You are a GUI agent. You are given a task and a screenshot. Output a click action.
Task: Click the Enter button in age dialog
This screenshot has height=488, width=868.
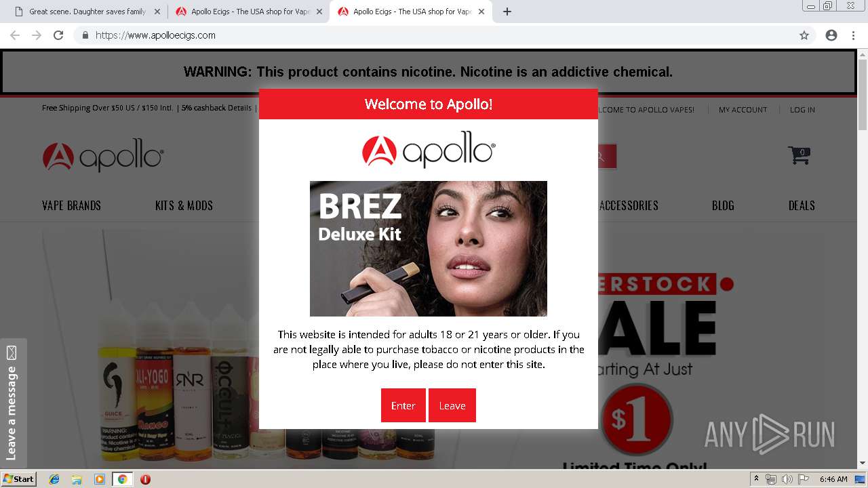[x=403, y=405]
